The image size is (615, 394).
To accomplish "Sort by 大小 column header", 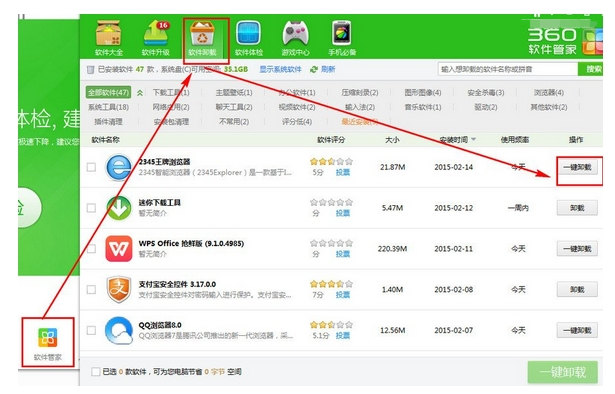I will click(x=392, y=140).
